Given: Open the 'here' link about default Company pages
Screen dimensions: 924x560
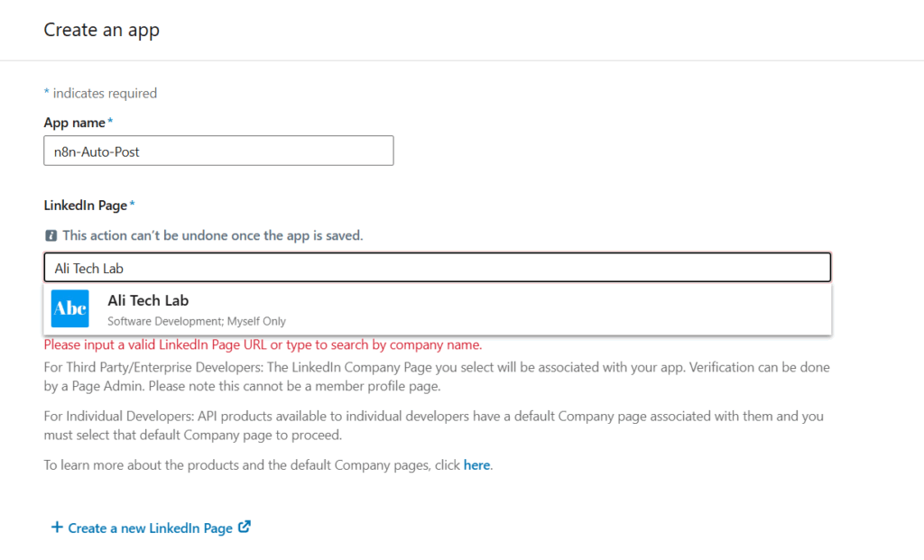Looking at the screenshot, I should (x=476, y=465).
